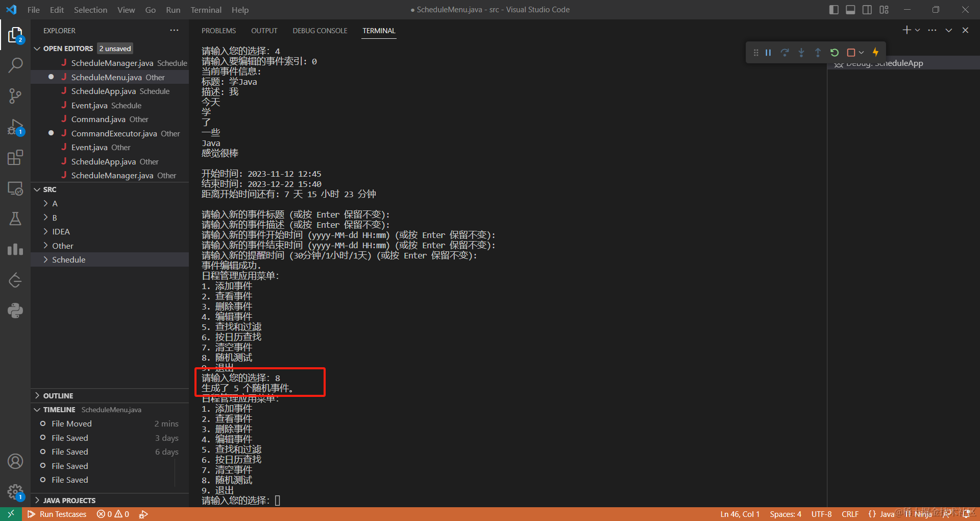Open Command.java Other editor entry
This screenshot has height=521, width=980.
click(110, 119)
